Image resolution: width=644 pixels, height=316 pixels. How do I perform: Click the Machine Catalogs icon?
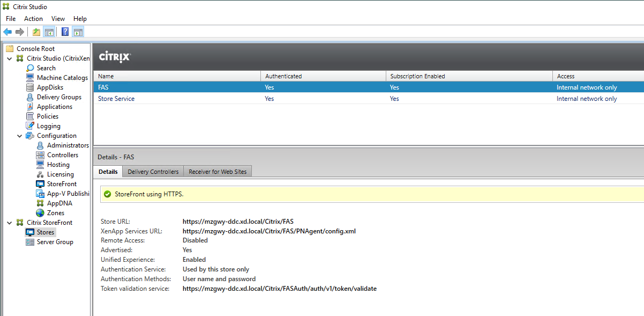(x=30, y=78)
